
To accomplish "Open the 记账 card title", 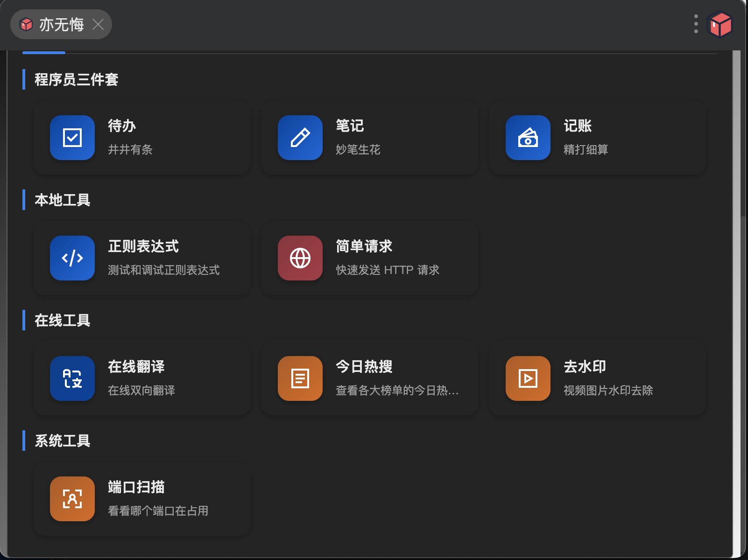I will point(578,126).
